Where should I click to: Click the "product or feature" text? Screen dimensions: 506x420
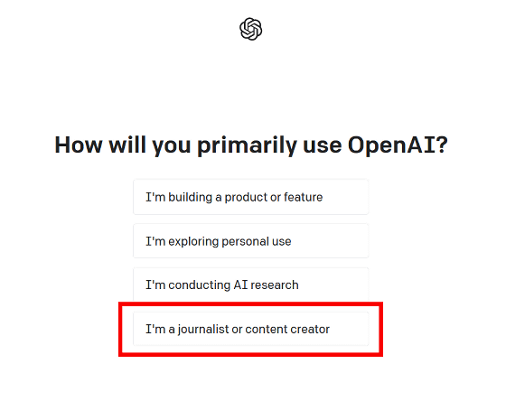(x=274, y=198)
